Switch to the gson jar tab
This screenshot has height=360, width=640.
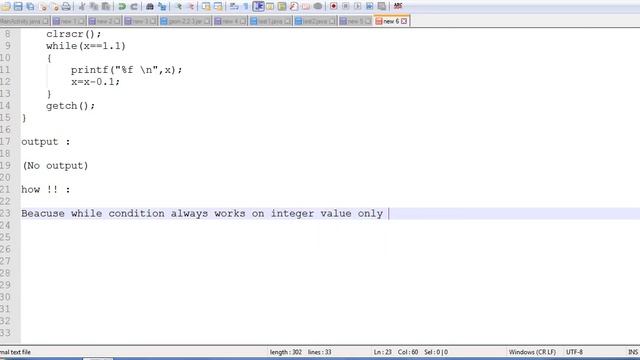pyautogui.click(x=186, y=21)
